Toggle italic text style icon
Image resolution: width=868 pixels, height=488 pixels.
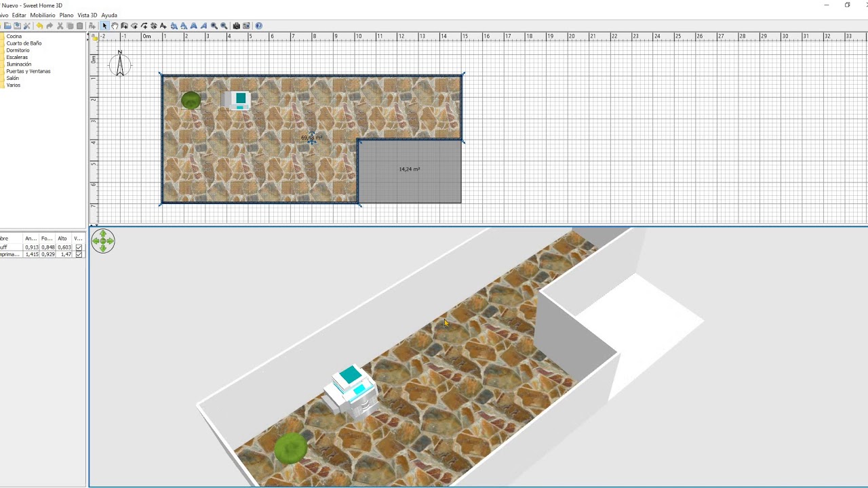tap(203, 26)
